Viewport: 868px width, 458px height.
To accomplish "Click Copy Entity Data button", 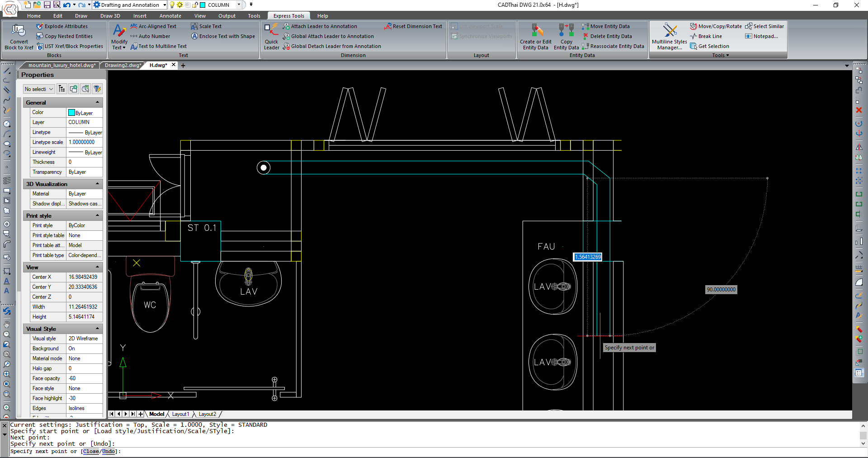I will pos(566,37).
